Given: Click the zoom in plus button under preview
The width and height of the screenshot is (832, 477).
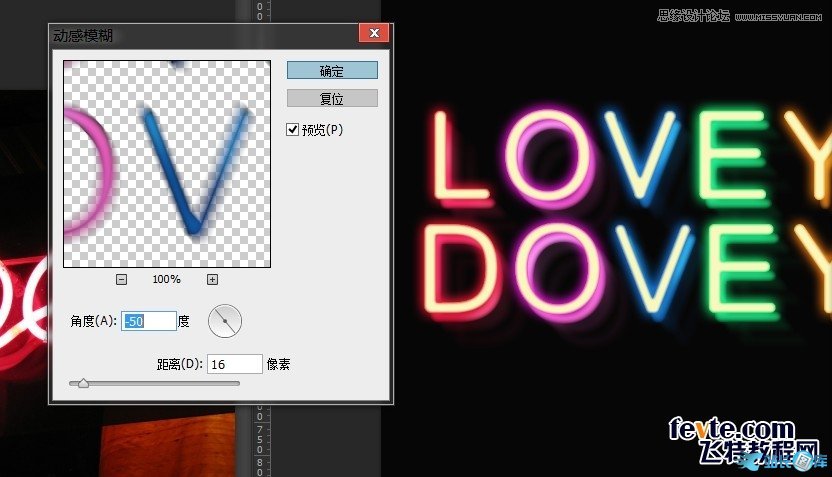Looking at the screenshot, I should pyautogui.click(x=213, y=279).
